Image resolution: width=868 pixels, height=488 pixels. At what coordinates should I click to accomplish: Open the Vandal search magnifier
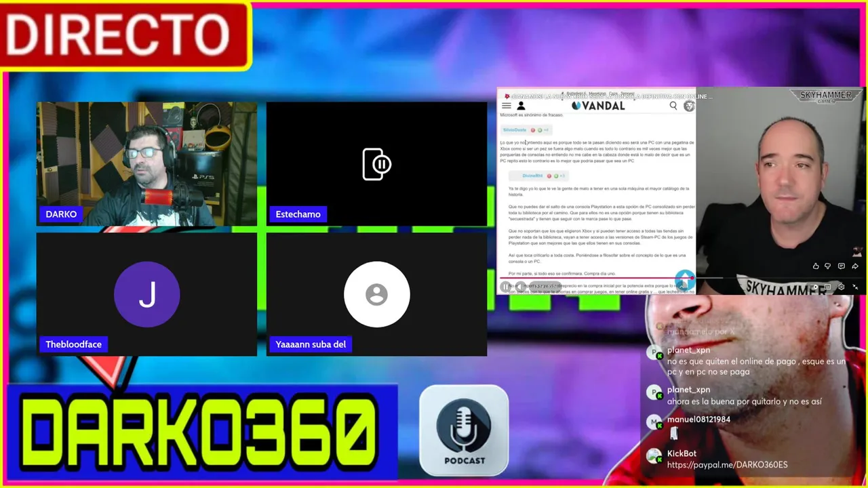[673, 106]
